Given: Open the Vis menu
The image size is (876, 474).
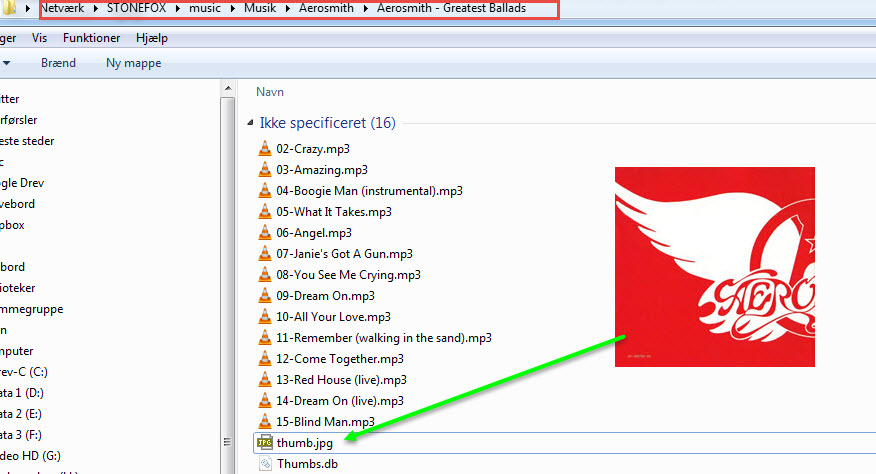Looking at the screenshot, I should tap(39, 38).
